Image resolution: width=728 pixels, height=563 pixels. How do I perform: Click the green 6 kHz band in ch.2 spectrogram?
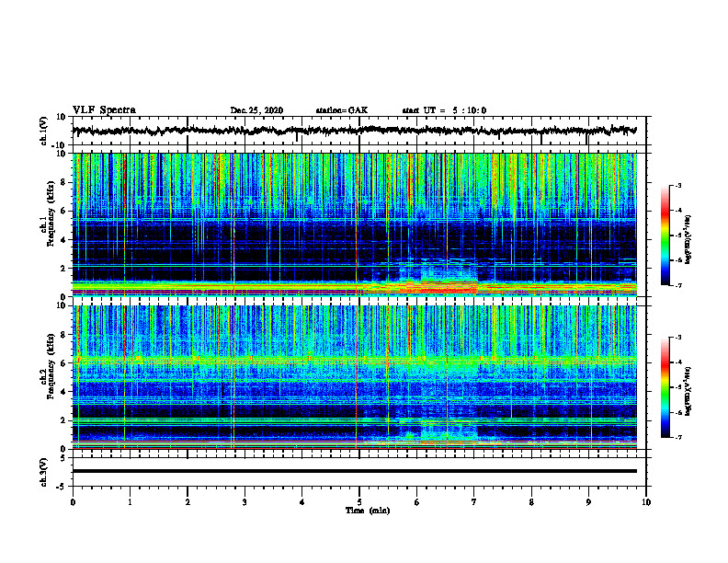point(354,360)
